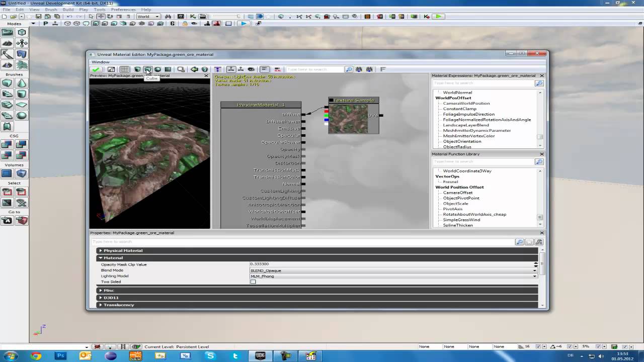Select the Plane preview shape
644x362 pixels.
tap(168, 69)
